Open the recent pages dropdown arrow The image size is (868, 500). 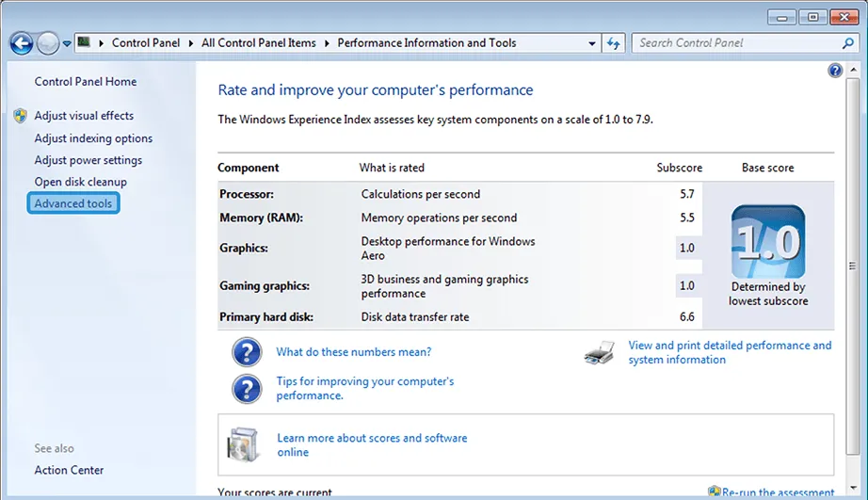point(67,43)
